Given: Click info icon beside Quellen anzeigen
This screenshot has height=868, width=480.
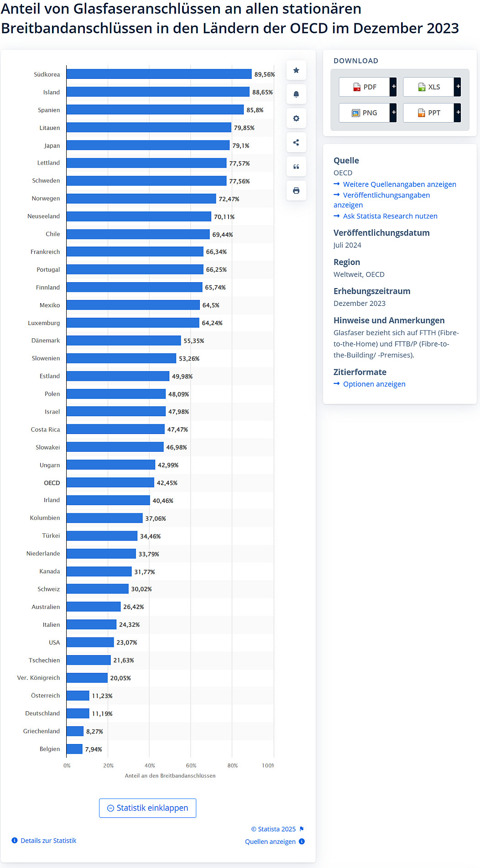Looking at the screenshot, I should tap(302, 842).
